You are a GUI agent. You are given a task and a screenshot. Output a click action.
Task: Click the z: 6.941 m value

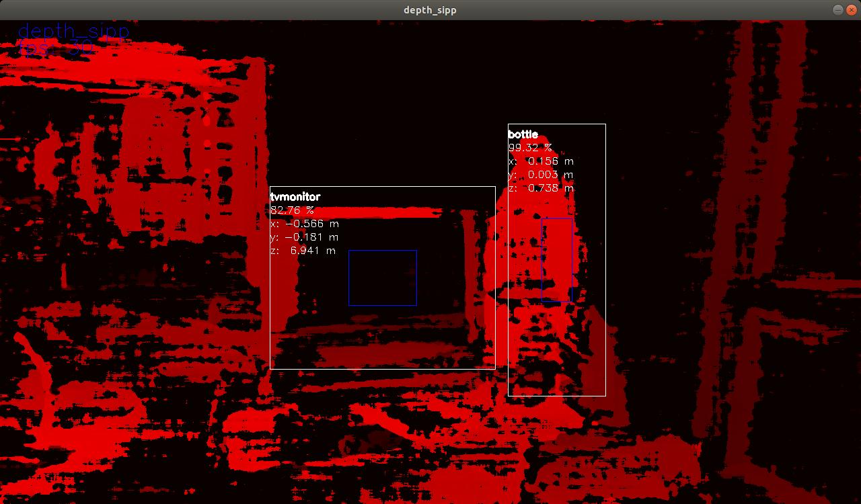(303, 251)
